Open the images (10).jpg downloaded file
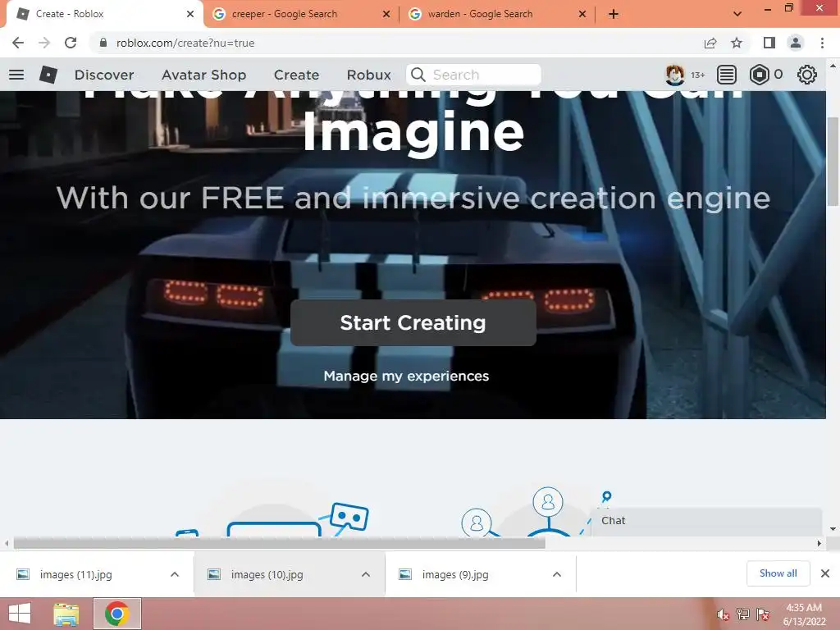The height and width of the screenshot is (630, 840). 267,574
